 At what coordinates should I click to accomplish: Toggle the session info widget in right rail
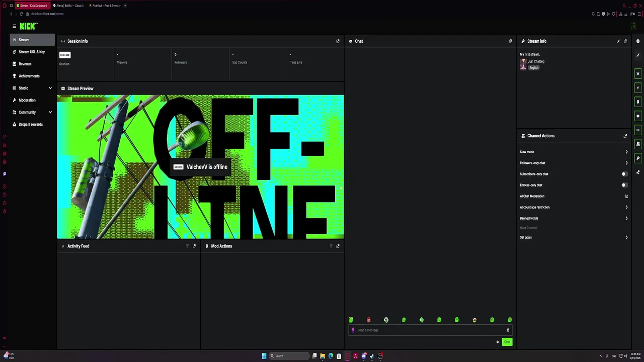(638, 130)
